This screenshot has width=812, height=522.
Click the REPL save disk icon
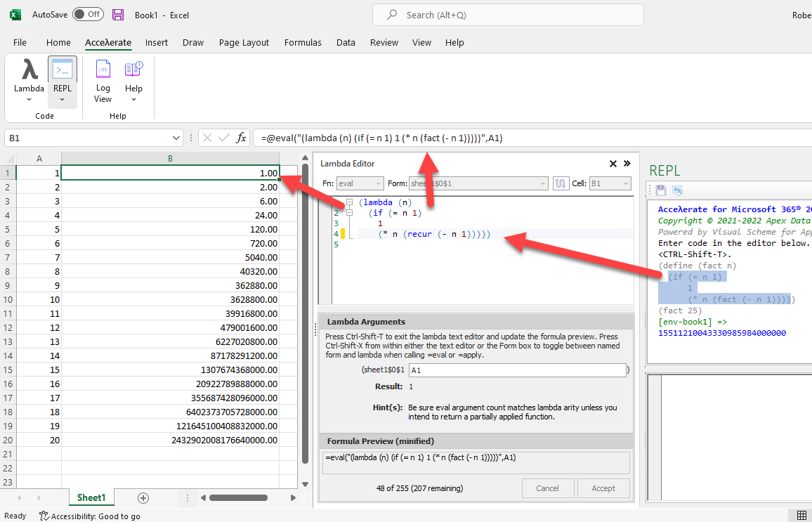click(x=661, y=190)
